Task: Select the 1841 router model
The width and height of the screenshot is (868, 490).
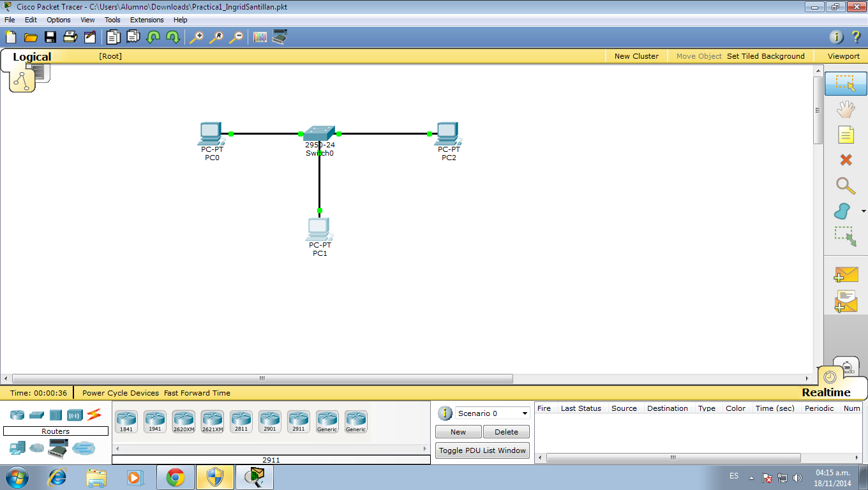Action: 126,421
